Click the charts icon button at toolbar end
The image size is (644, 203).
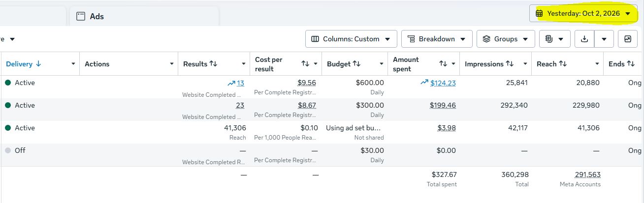pyautogui.click(x=628, y=39)
